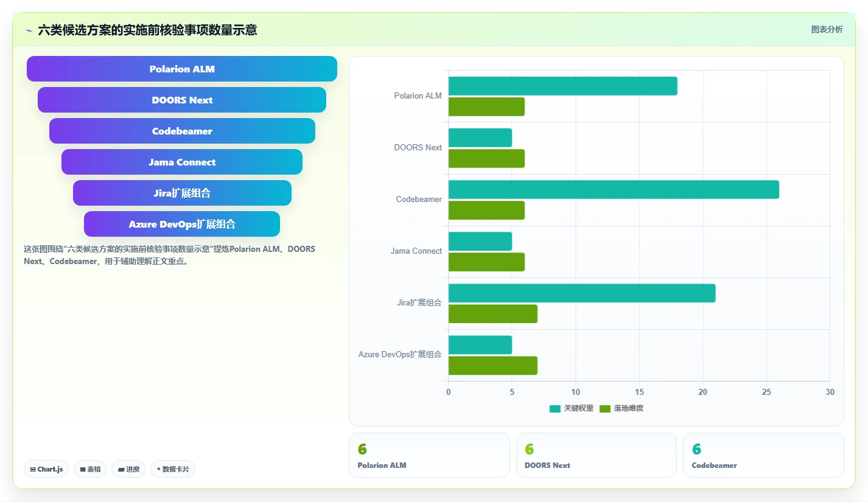Click the Jira扩展组合 y-axis label
Viewport: 868px width, 502px height.
(x=419, y=302)
